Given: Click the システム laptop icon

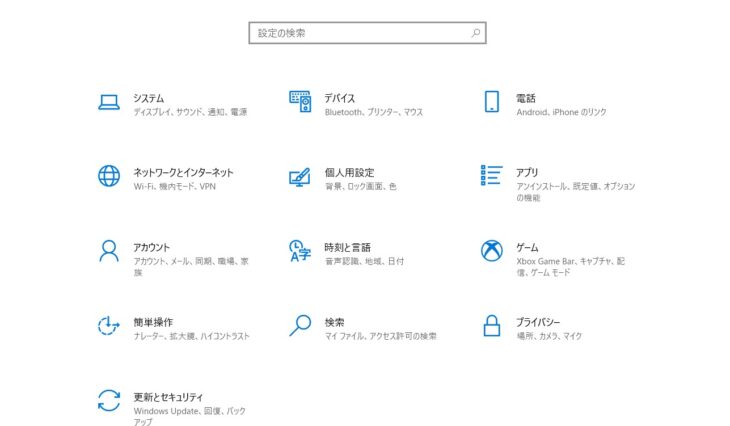Looking at the screenshot, I should point(109,102).
